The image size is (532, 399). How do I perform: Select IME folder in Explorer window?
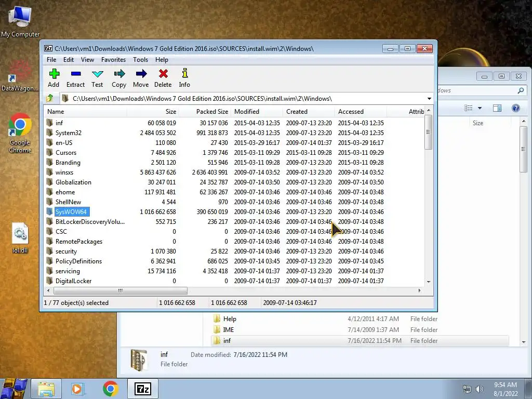click(x=229, y=329)
